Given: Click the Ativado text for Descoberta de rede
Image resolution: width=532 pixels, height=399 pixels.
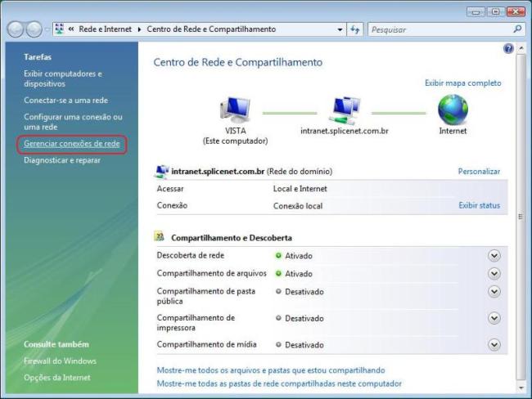Looking at the screenshot, I should pyautogui.click(x=299, y=256).
